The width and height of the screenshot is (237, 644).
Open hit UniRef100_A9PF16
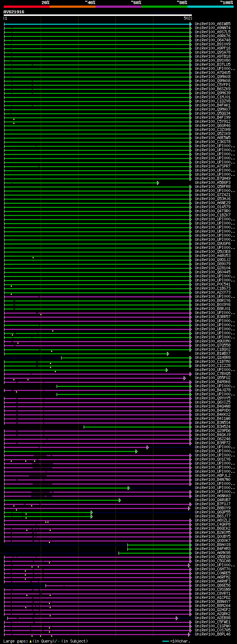point(213,48)
